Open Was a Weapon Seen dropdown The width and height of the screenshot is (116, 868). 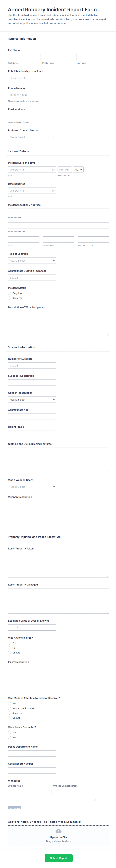tap(32, 487)
